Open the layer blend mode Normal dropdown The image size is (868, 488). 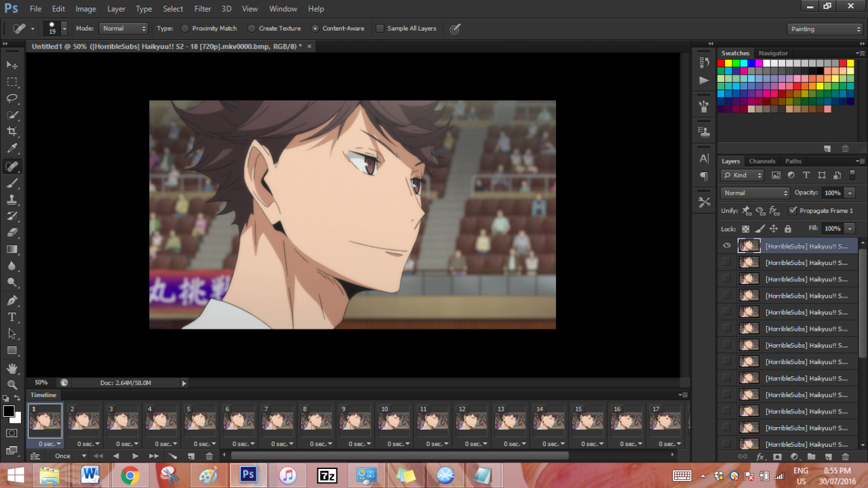[755, 193]
